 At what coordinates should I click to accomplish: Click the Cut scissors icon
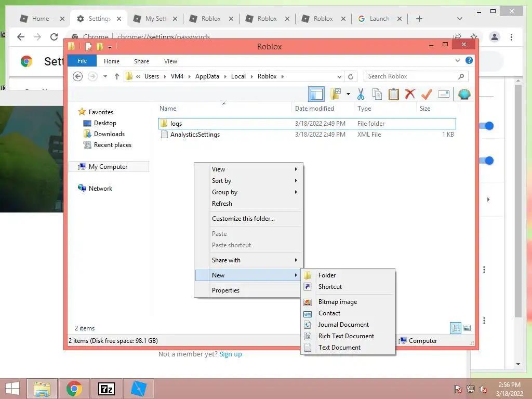tap(361, 94)
